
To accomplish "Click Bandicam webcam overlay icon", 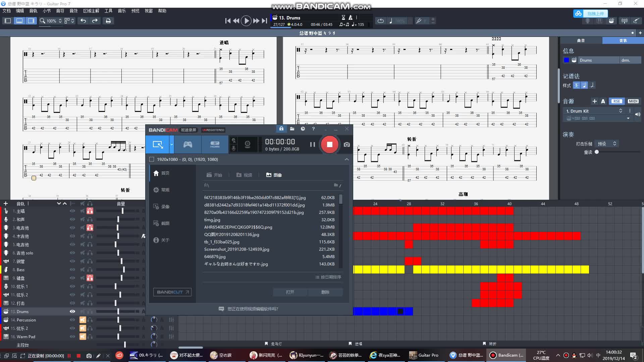I will [x=248, y=144].
